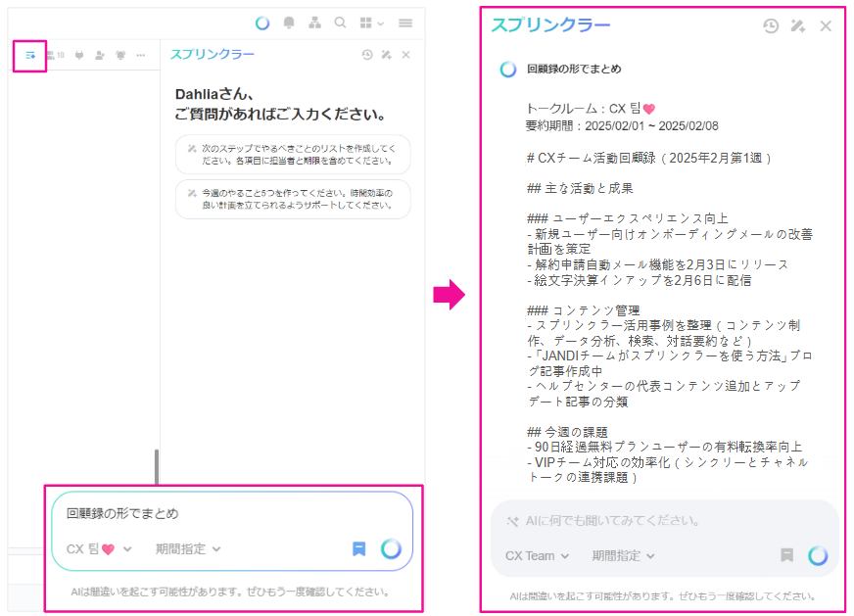Open notifications bell in the top bar

click(x=289, y=23)
